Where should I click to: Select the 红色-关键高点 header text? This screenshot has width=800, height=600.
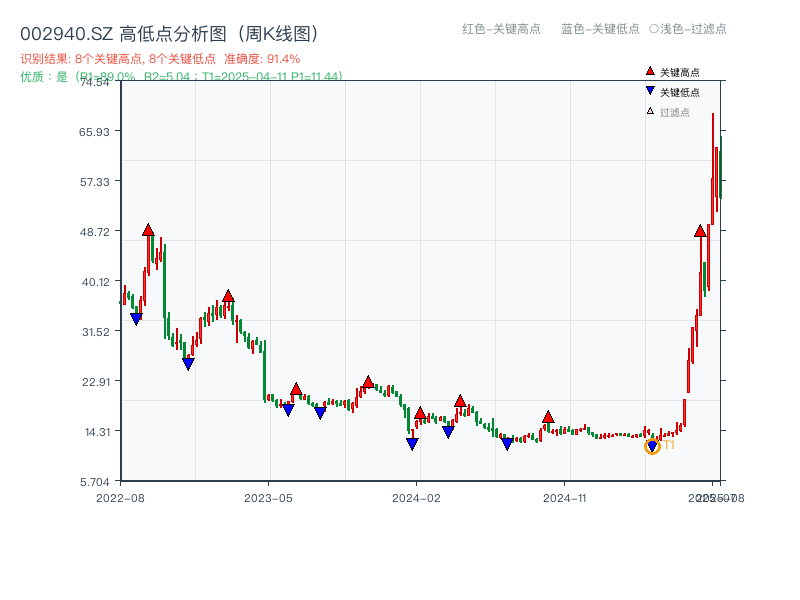(x=501, y=29)
